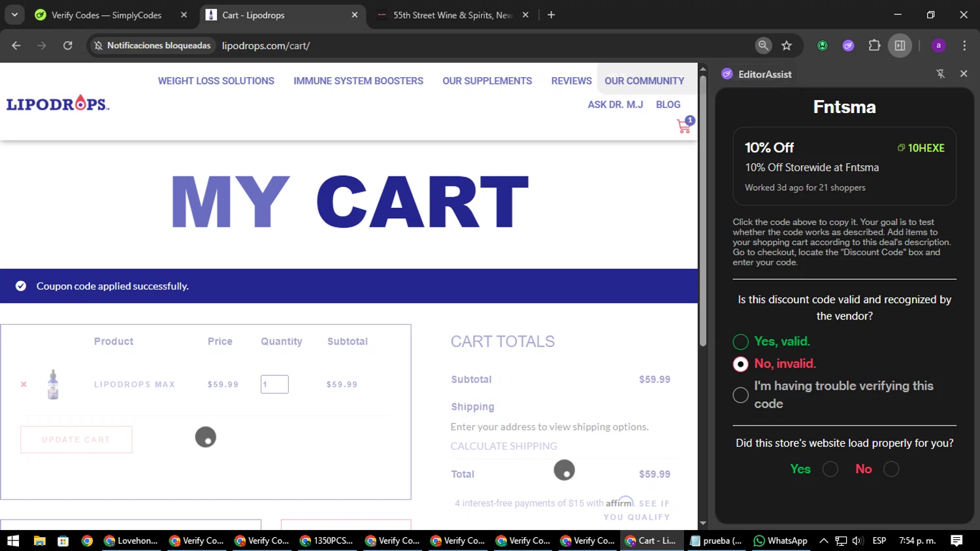Open the Lipodrops Max product link

coord(135,384)
